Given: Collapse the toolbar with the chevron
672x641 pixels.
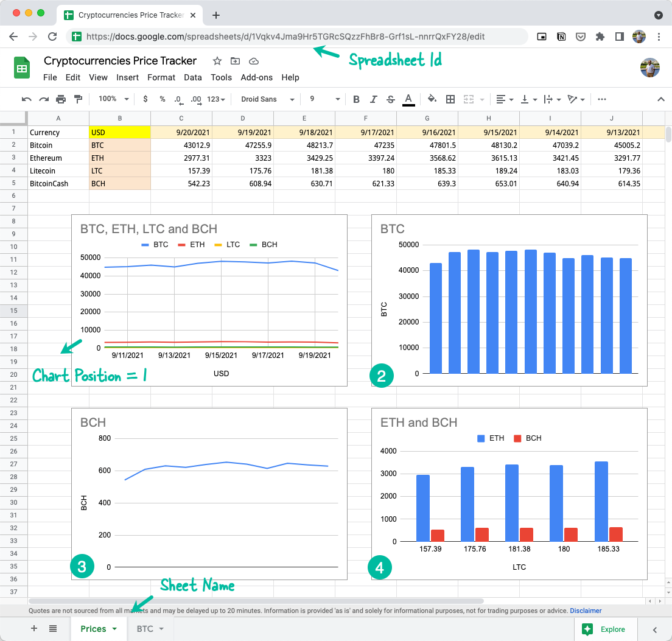Looking at the screenshot, I should [660, 99].
